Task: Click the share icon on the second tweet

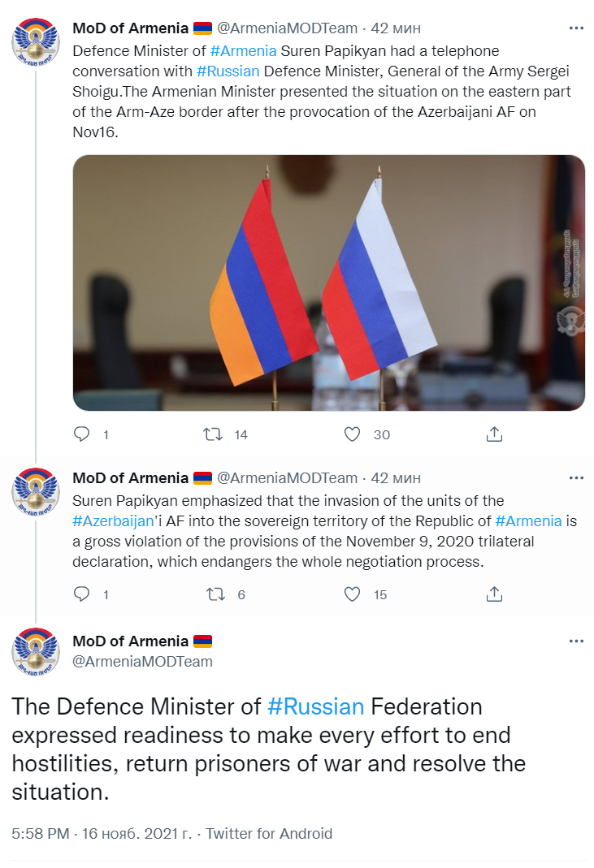Action: 493,594
